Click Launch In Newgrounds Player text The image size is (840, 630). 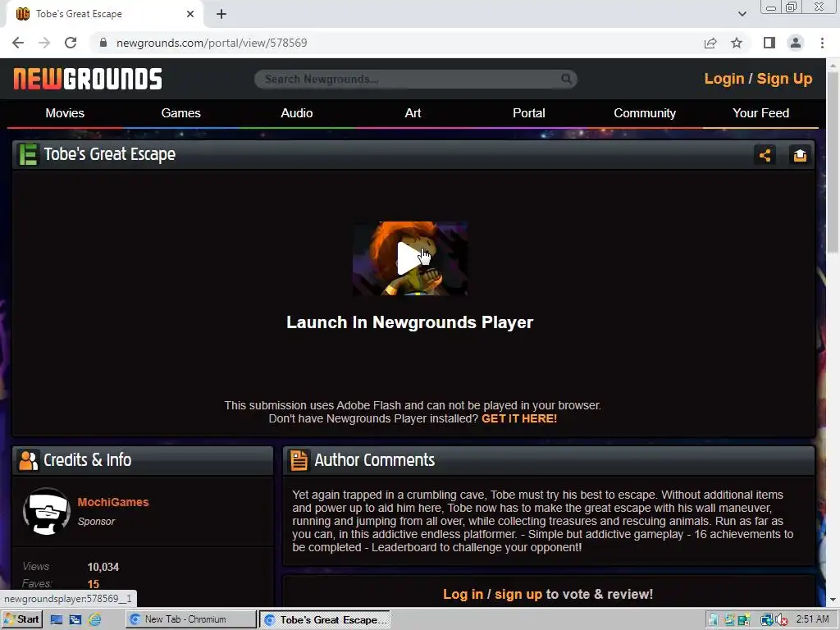coord(410,322)
